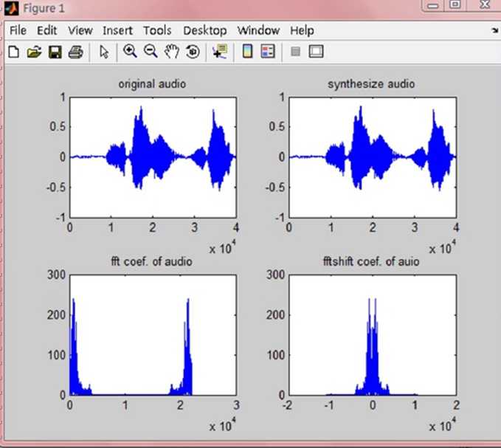Print the figure using printer icon
Image resolution: width=501 pixels, height=448 pixels.
76,52
